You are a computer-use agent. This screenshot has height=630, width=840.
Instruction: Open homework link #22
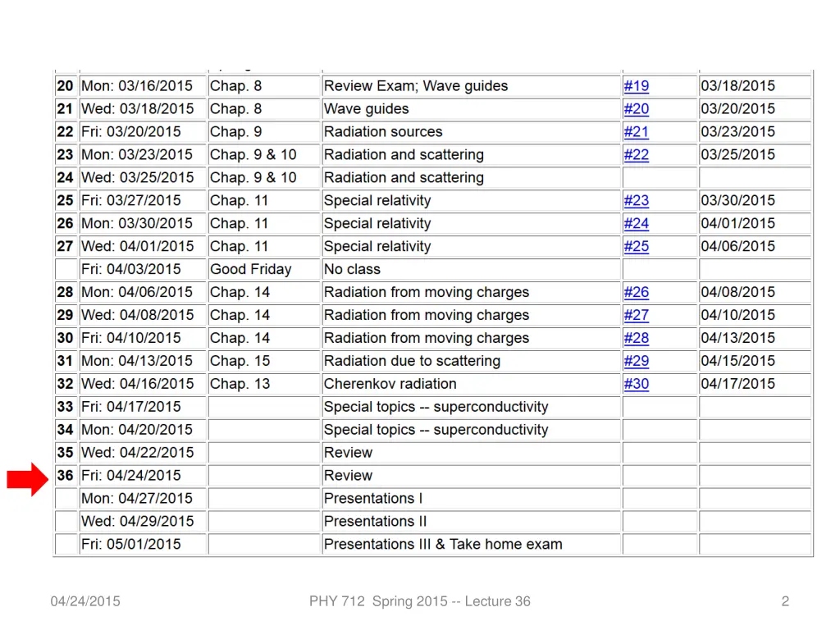(x=636, y=155)
